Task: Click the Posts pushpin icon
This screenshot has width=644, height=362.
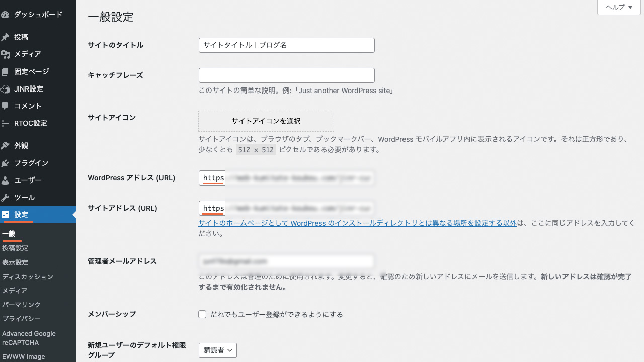Action: pos(5,37)
